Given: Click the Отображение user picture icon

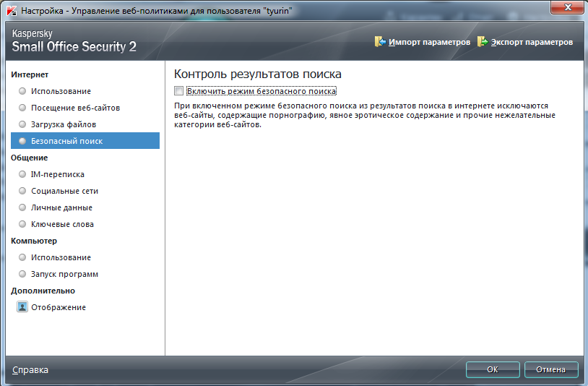Looking at the screenshot, I should click(22, 307).
